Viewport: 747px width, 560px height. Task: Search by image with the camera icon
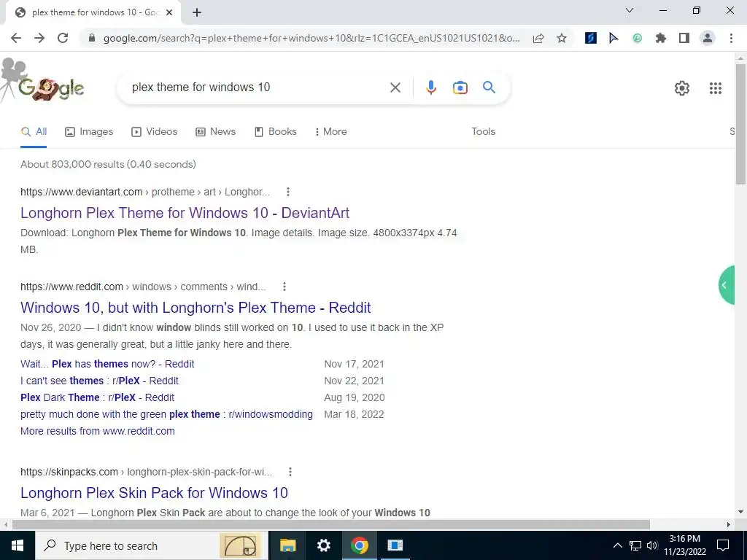tap(460, 87)
